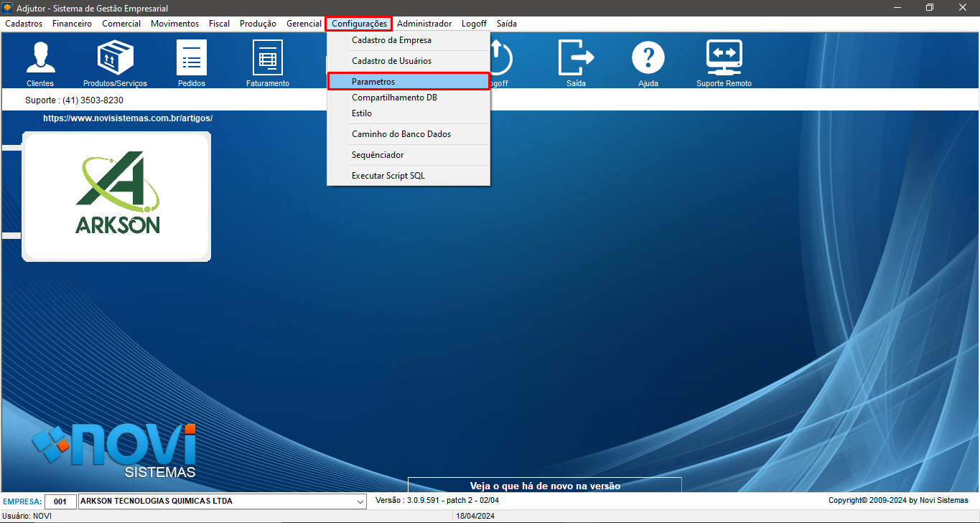Select Caminho do Banco Dados entry

[x=409, y=134]
